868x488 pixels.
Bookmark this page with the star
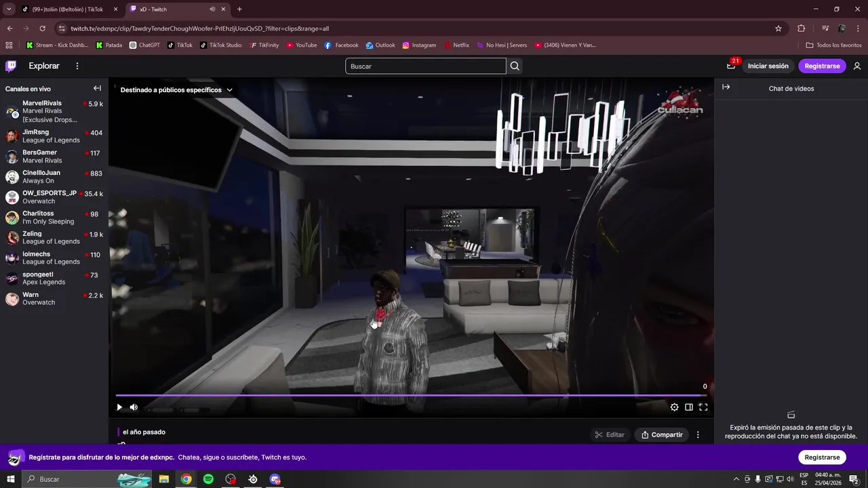click(x=778, y=28)
